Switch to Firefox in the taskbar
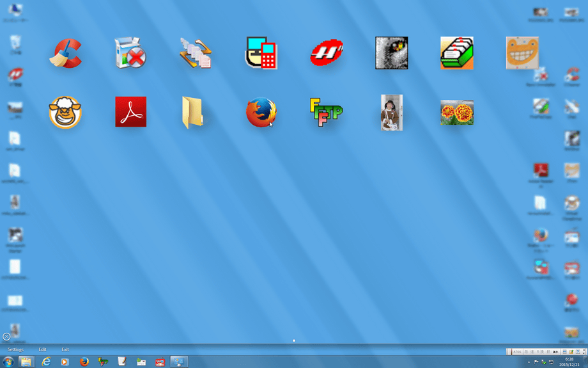This screenshot has height=368, width=588. (84, 362)
